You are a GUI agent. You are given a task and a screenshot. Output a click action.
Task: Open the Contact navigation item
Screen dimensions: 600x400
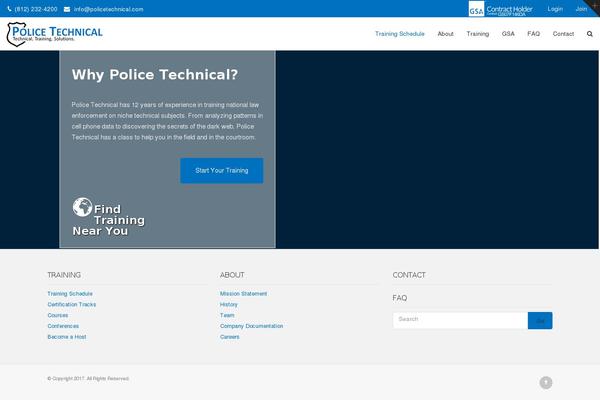click(563, 34)
